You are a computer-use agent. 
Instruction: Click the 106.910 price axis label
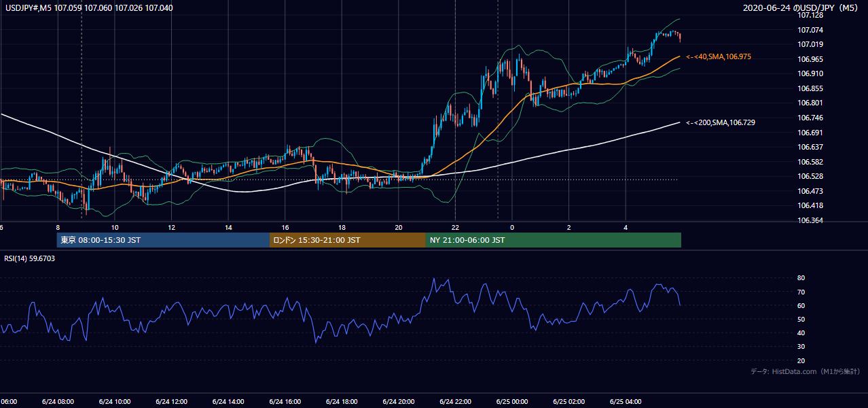coord(811,73)
